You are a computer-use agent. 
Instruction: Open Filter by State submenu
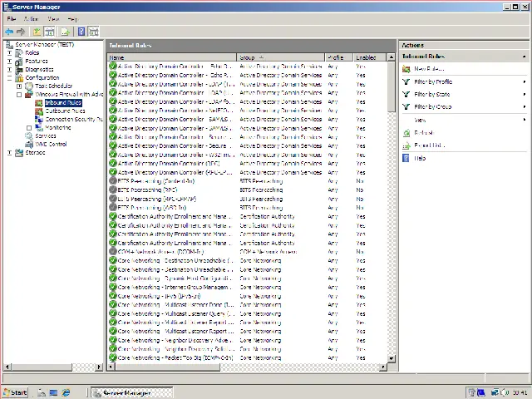[431, 95]
